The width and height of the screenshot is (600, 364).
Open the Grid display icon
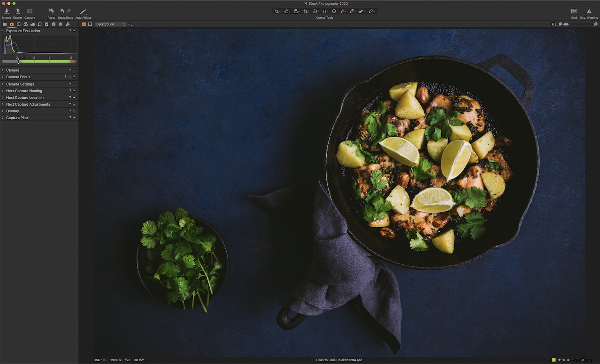coord(574,12)
